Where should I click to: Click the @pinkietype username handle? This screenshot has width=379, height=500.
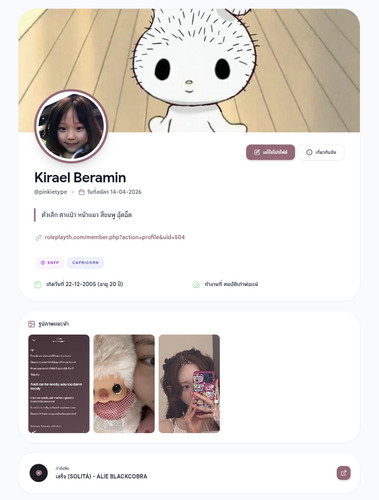[x=51, y=192]
